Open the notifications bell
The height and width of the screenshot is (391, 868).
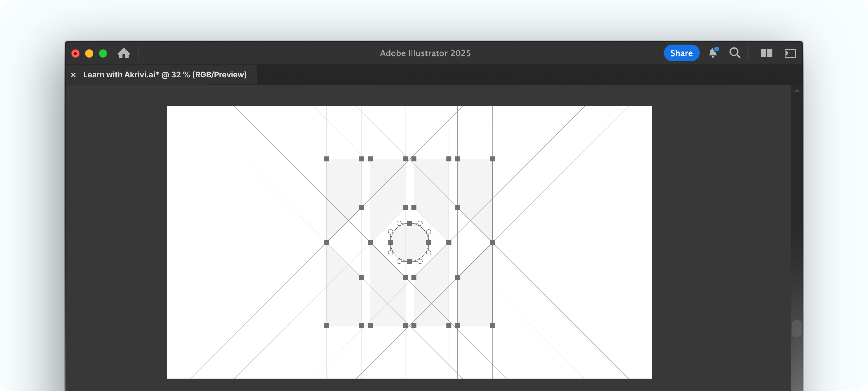click(x=713, y=53)
